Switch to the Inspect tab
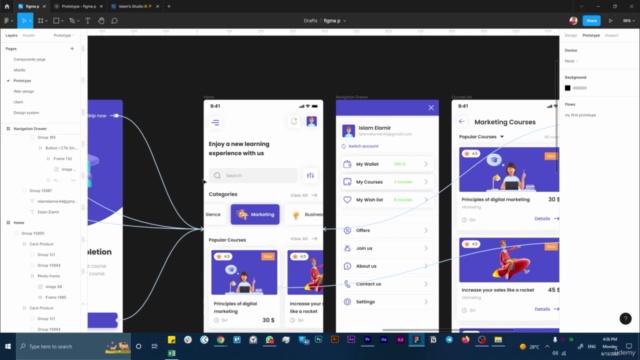Image resolution: width=640 pixels, height=360 pixels. (x=611, y=36)
